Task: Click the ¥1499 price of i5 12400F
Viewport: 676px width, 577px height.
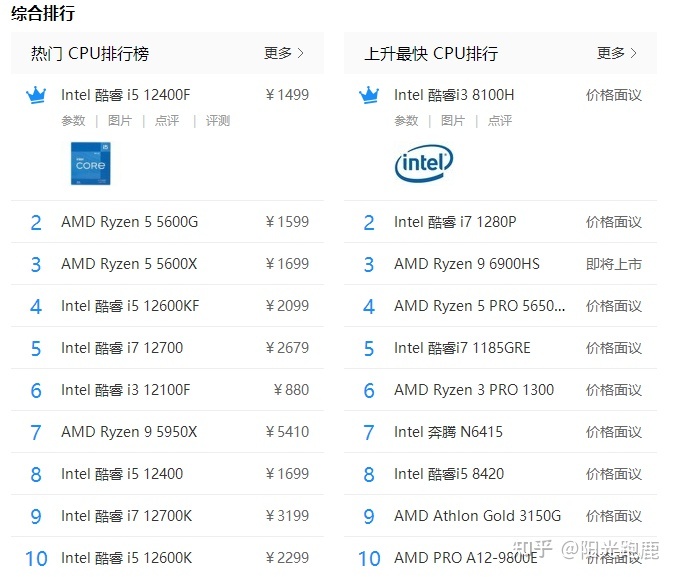Action: pos(287,95)
